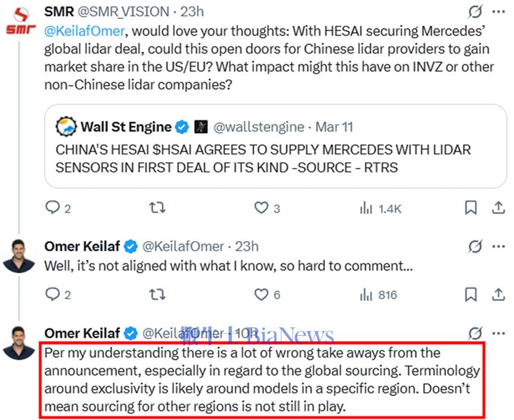
Task: Open more options on Omer's last reply
Action: tap(499, 333)
